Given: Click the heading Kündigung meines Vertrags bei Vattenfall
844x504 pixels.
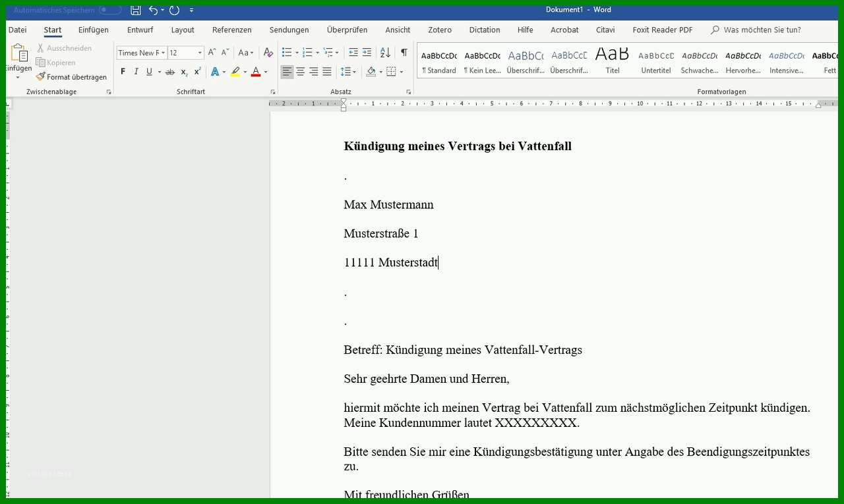Looking at the screenshot, I should (x=458, y=146).
